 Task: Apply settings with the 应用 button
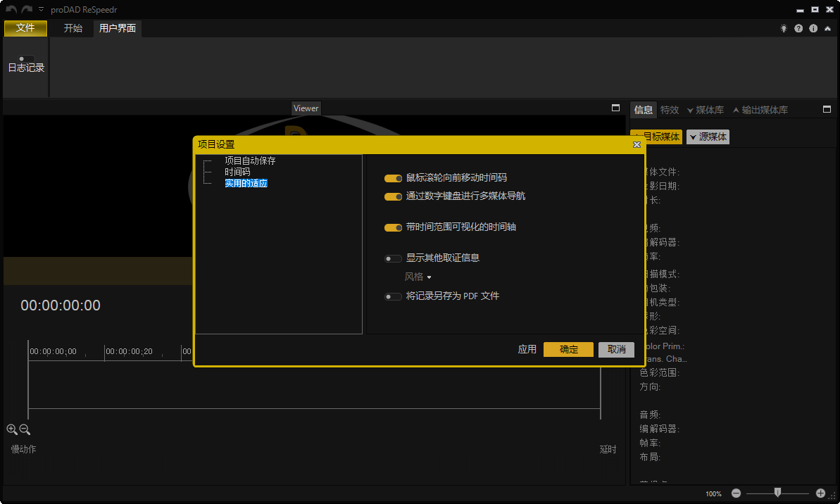527,349
